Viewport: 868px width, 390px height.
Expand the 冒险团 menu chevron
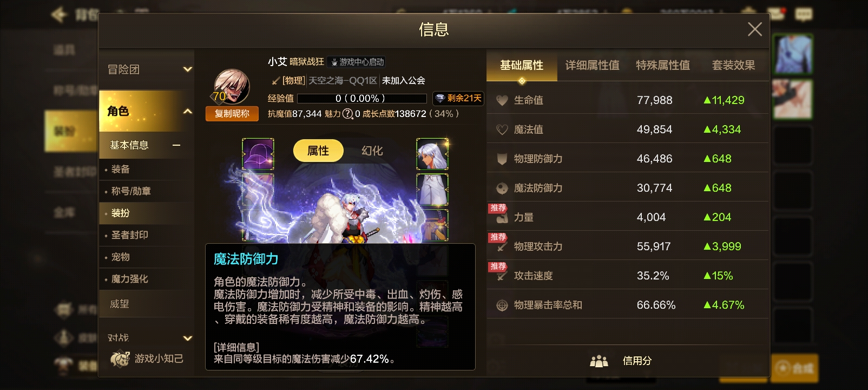[188, 69]
